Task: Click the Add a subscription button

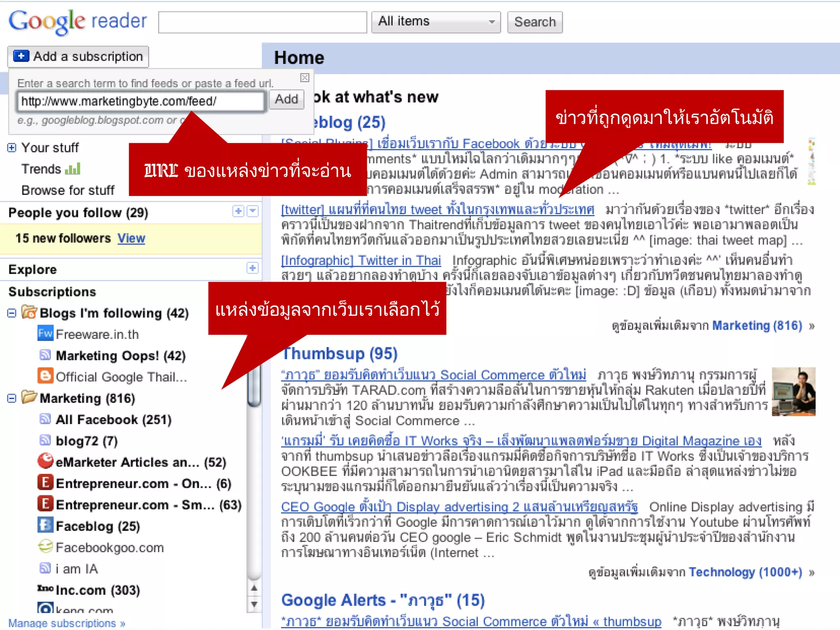Action: 78,56
